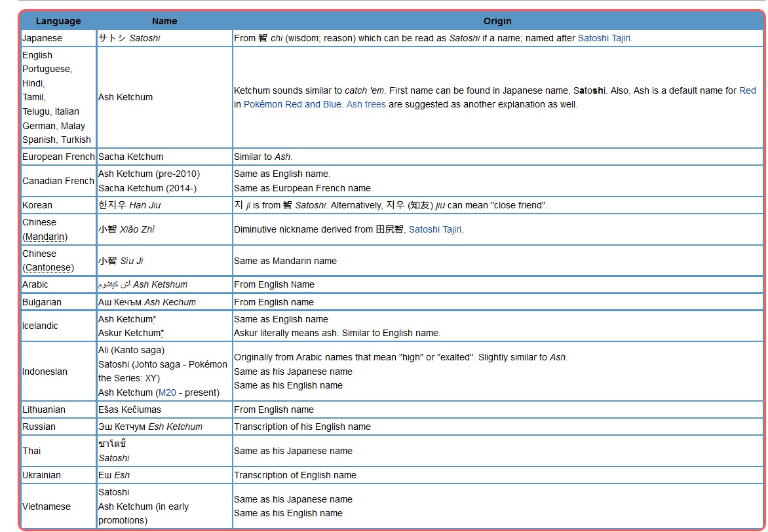Select the Ešas Kečiumas name
This screenshot has width=768, height=532.
pyautogui.click(x=130, y=409)
